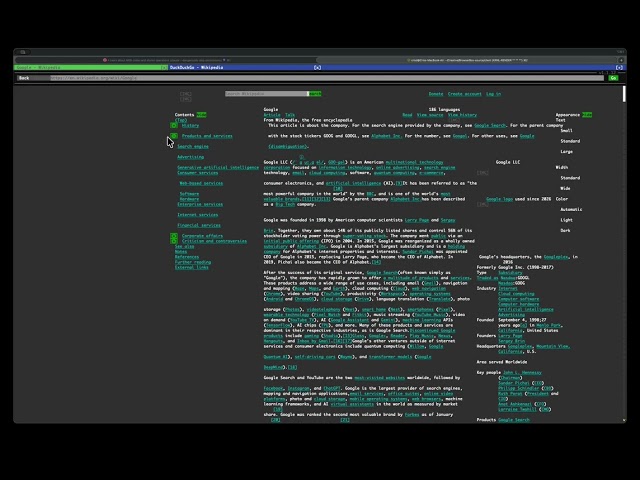Click the page vertical scrollbar thumb
This screenshot has width=640, height=480.
(624, 94)
